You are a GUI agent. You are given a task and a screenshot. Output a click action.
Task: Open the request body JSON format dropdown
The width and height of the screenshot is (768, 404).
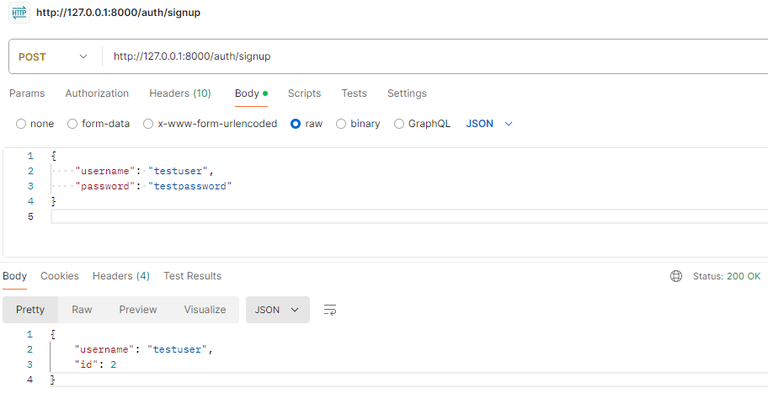pyautogui.click(x=490, y=124)
